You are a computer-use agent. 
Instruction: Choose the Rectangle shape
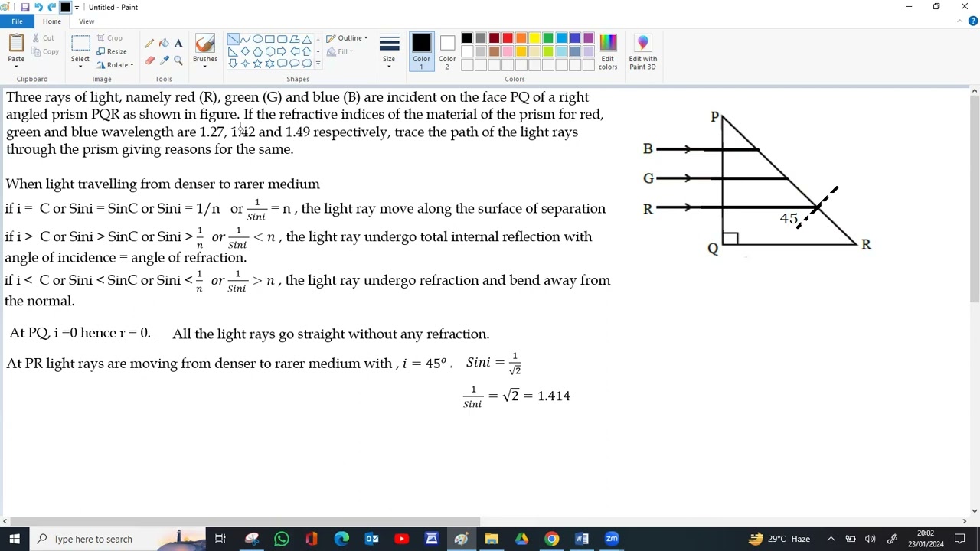269,39
